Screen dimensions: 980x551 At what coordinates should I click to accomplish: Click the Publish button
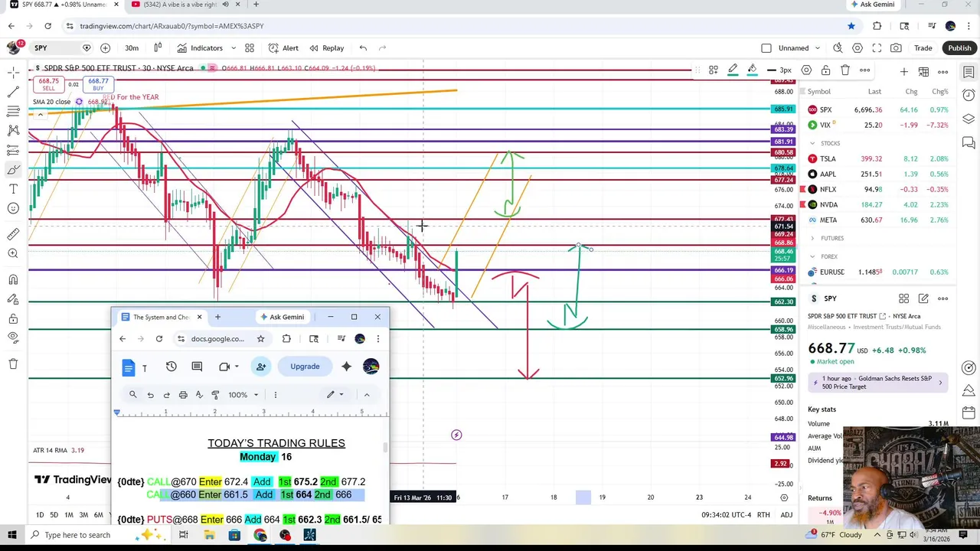[x=959, y=48]
